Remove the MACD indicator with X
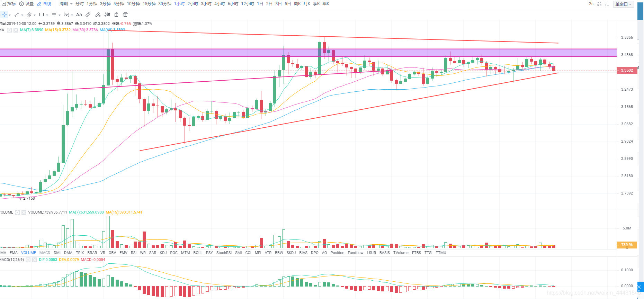644x299 pixels. [x=35, y=260]
